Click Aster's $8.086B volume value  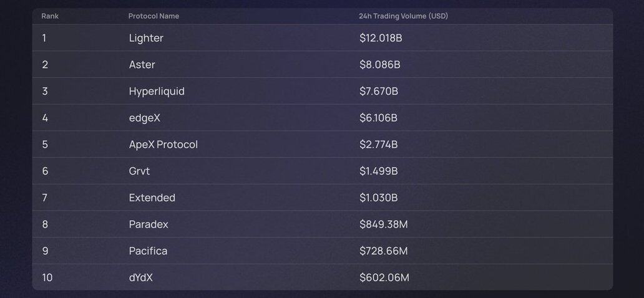click(x=379, y=65)
